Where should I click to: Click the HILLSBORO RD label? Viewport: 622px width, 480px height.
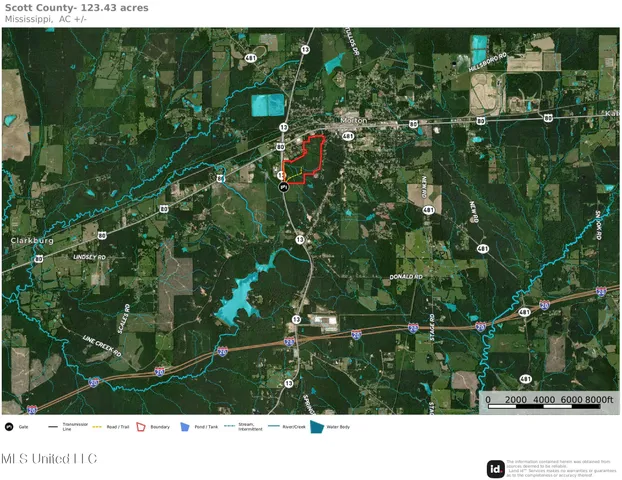pyautogui.click(x=488, y=62)
